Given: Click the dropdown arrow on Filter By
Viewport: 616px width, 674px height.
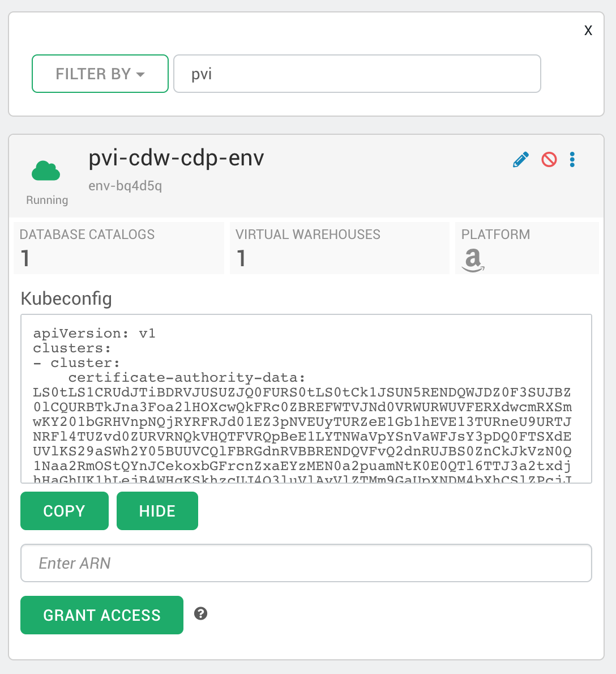Looking at the screenshot, I should (x=140, y=74).
